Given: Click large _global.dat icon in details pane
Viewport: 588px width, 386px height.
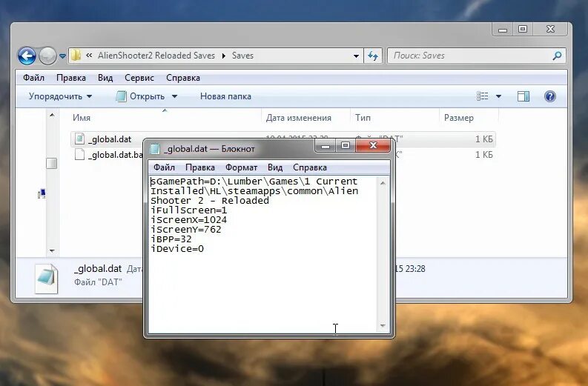Looking at the screenshot, I should pyautogui.click(x=46, y=279).
